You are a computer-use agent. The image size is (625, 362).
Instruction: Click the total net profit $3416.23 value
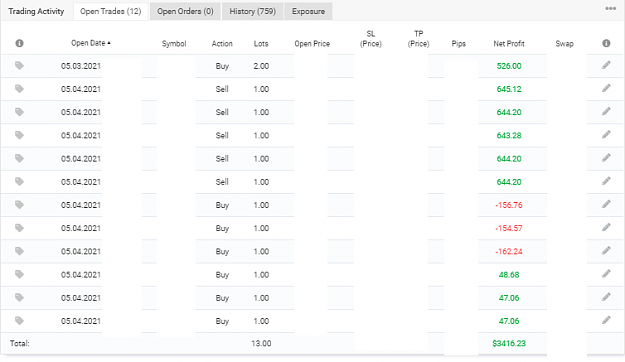pos(509,343)
